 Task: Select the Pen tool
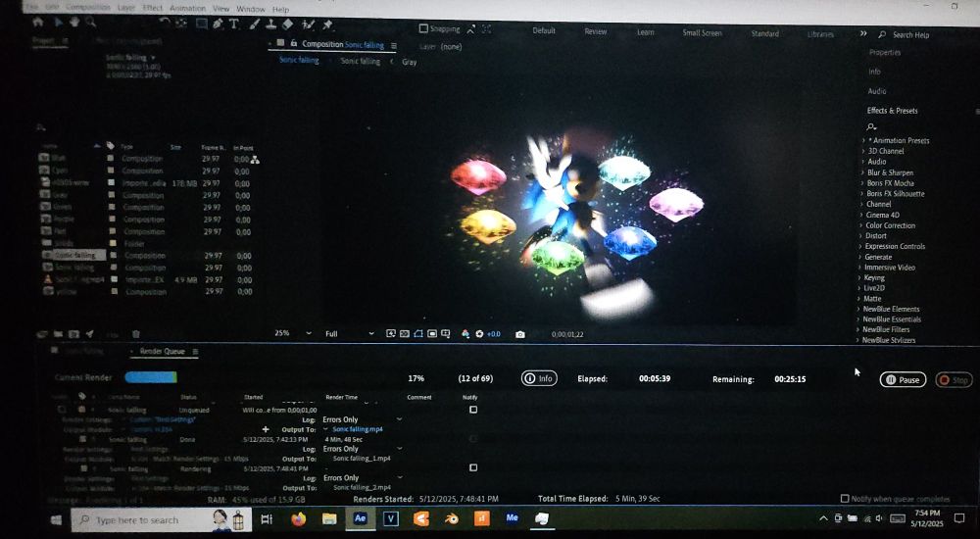tap(218, 24)
